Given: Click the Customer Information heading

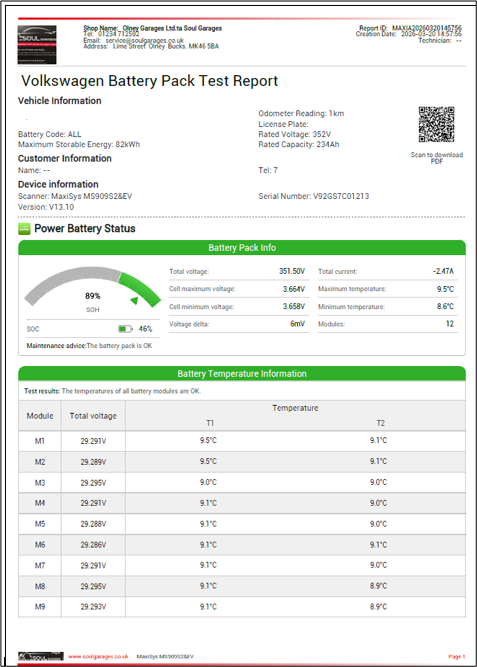Looking at the screenshot, I should (x=65, y=158).
